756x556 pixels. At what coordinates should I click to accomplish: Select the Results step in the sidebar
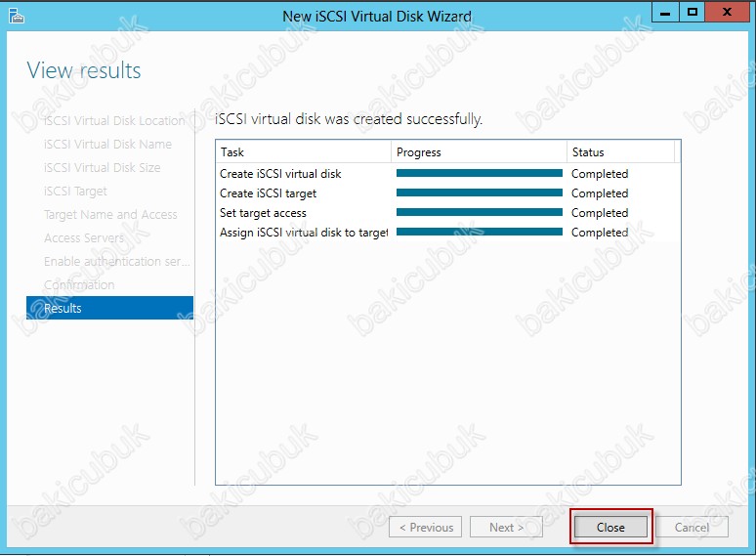coord(109,309)
